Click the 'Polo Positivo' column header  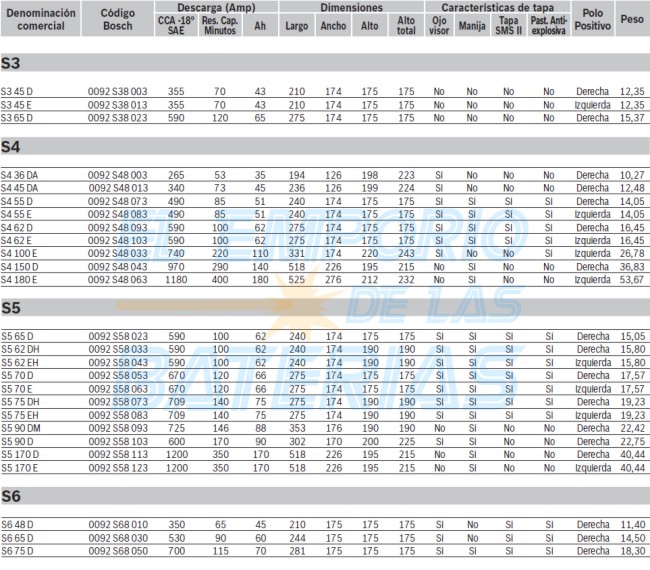(593, 19)
